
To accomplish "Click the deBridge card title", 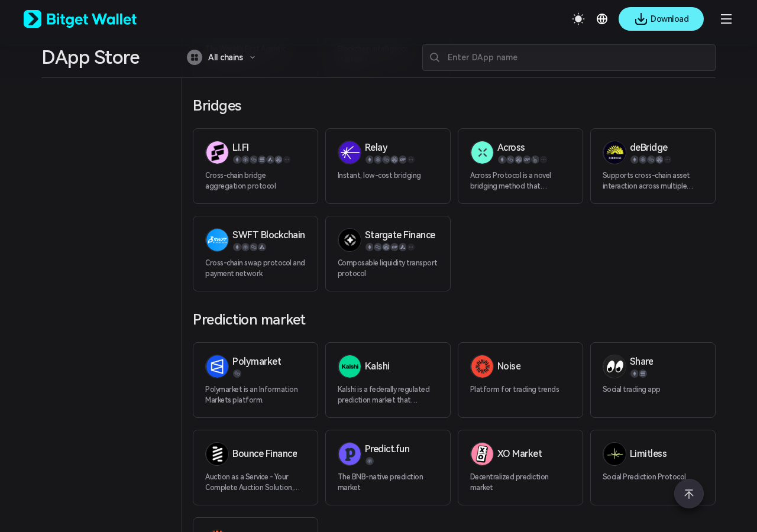I will pyautogui.click(x=649, y=147).
